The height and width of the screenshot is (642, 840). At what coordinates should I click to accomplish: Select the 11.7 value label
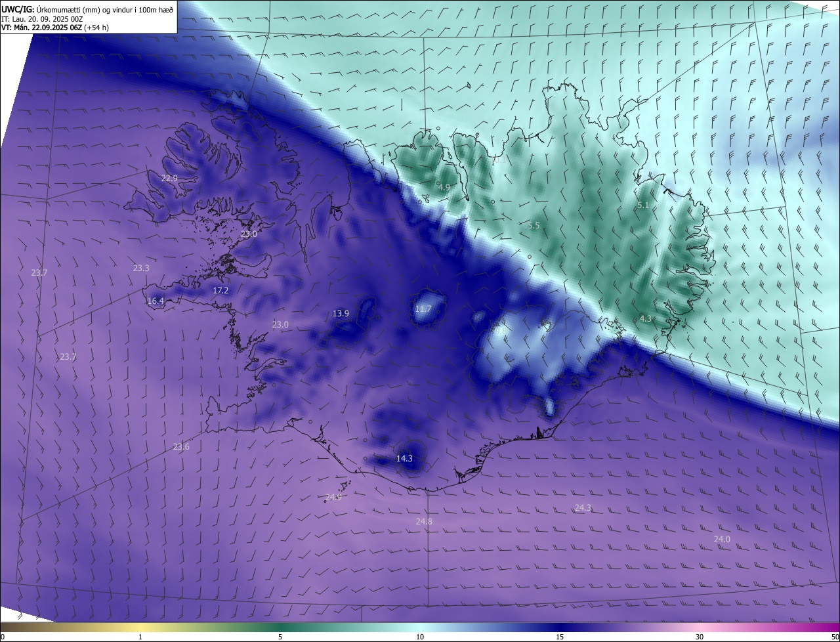(x=423, y=309)
